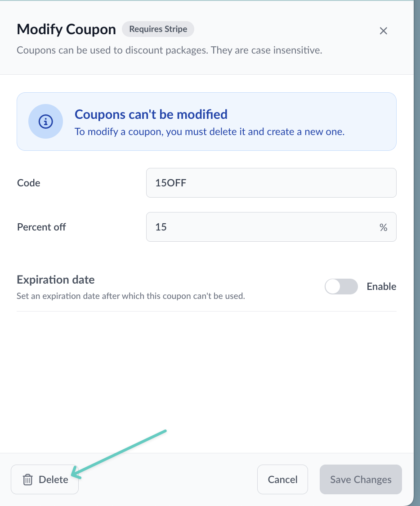
Task: Click the Percent off label
Action: (41, 227)
